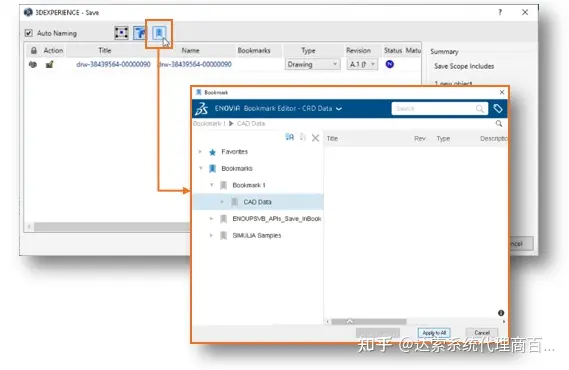The width and height of the screenshot is (569, 370).
Task: Click the Revision column header
Action: click(359, 50)
